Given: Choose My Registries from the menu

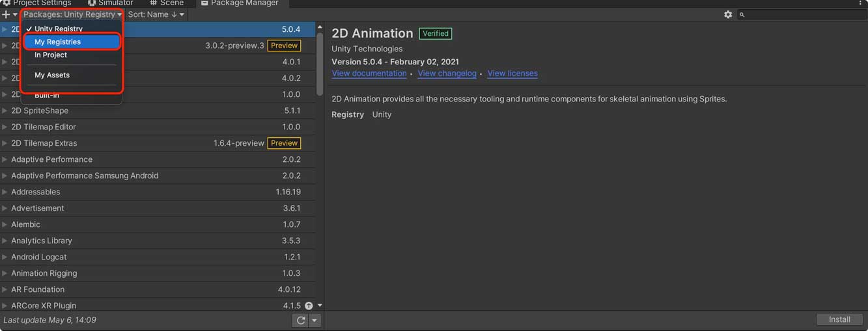Looking at the screenshot, I should 72,42.
